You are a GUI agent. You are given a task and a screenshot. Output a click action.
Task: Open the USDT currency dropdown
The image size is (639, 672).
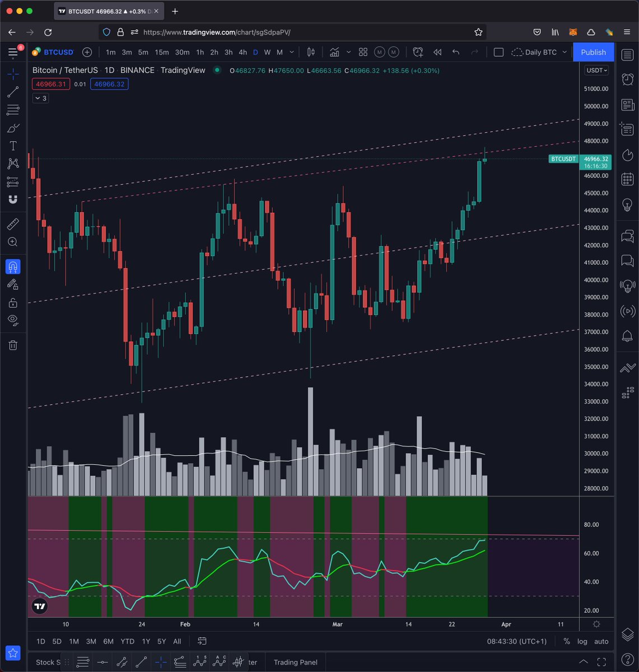click(x=596, y=71)
